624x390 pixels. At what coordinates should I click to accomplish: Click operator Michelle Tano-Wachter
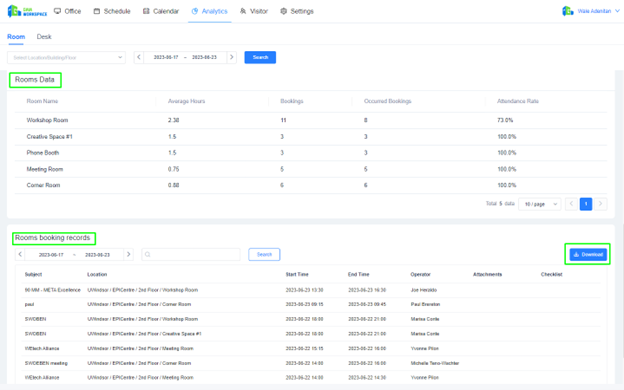click(x=435, y=363)
